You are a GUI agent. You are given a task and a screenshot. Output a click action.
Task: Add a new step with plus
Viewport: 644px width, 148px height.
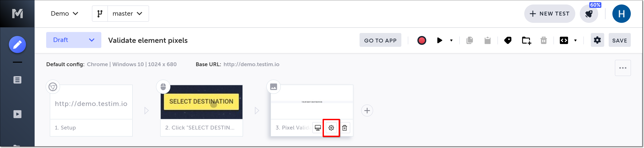click(x=367, y=111)
